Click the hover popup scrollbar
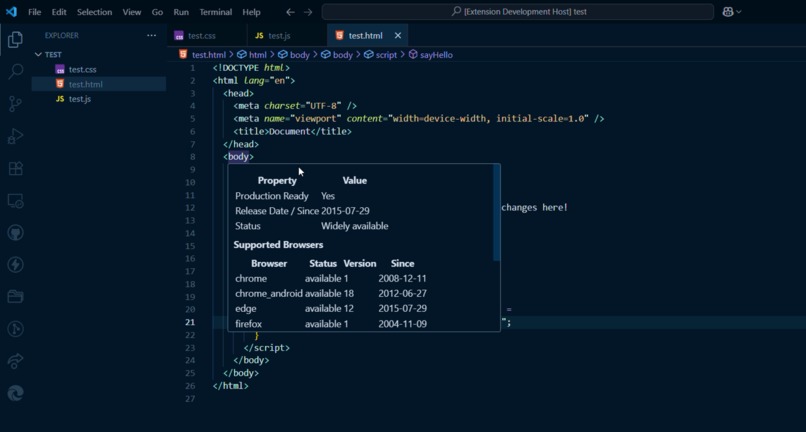Screen dimensions: 806x432 tap(497, 213)
